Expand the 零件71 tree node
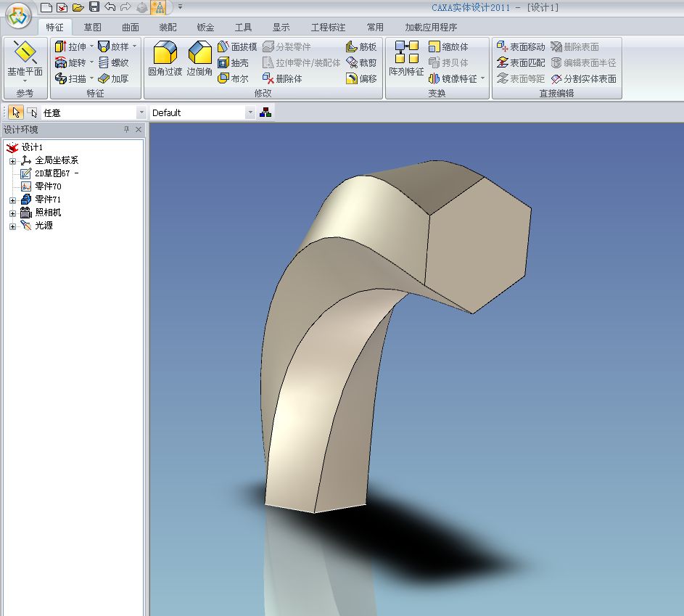The width and height of the screenshot is (684, 616). (x=12, y=200)
